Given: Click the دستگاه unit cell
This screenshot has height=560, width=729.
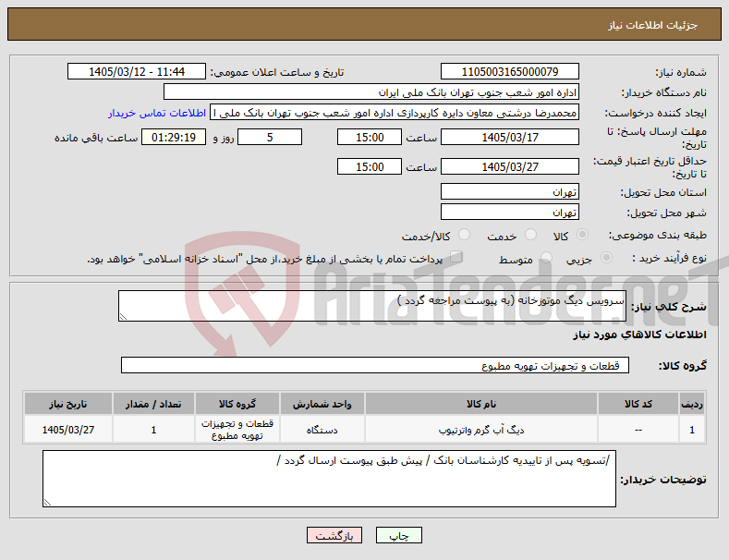Looking at the screenshot, I should point(322,430).
